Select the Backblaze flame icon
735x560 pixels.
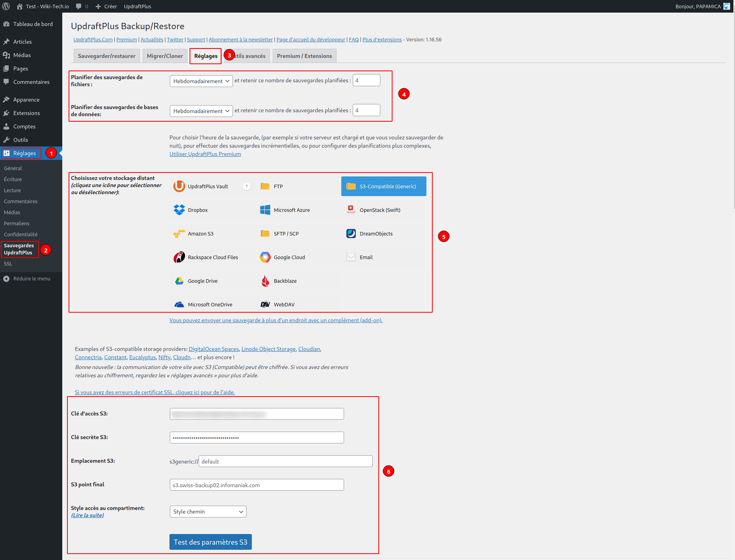coord(265,281)
